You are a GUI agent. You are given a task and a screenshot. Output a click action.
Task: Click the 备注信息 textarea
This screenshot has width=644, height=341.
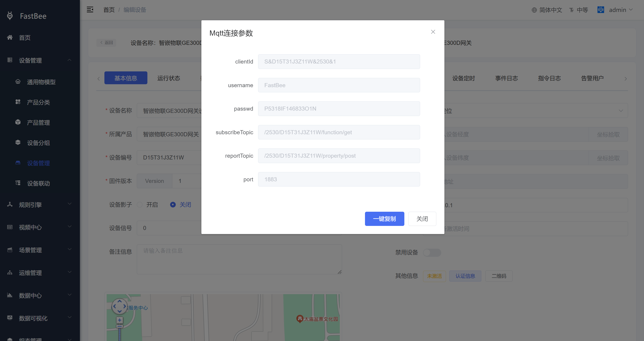tap(239, 259)
